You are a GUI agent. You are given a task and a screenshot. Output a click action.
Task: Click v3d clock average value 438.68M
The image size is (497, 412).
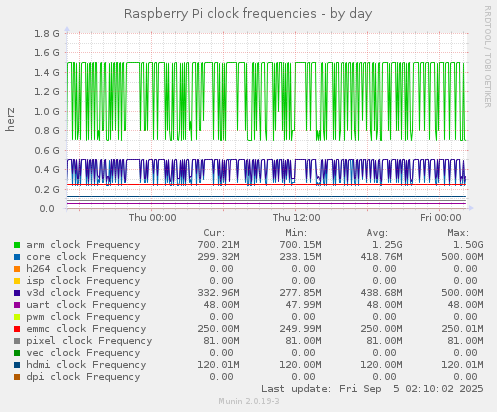[381, 293]
